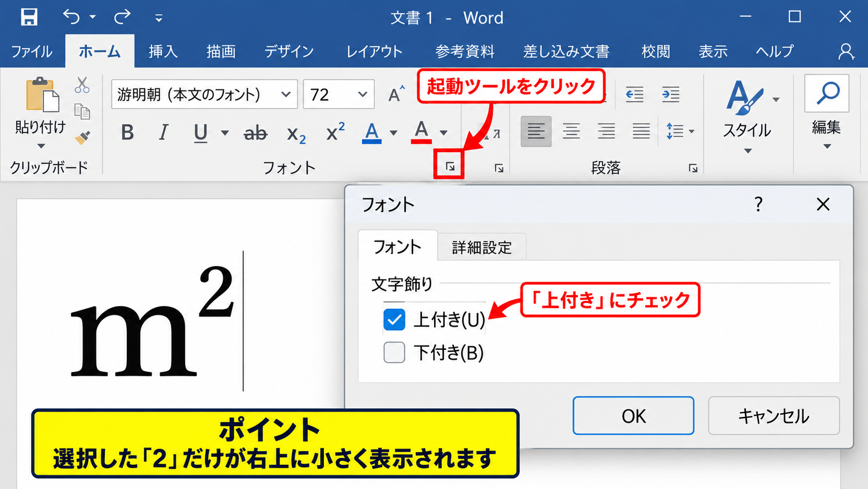Click the 編集 search magnifier icon
Image resolution: width=868 pixels, height=489 pixels.
[x=827, y=94]
